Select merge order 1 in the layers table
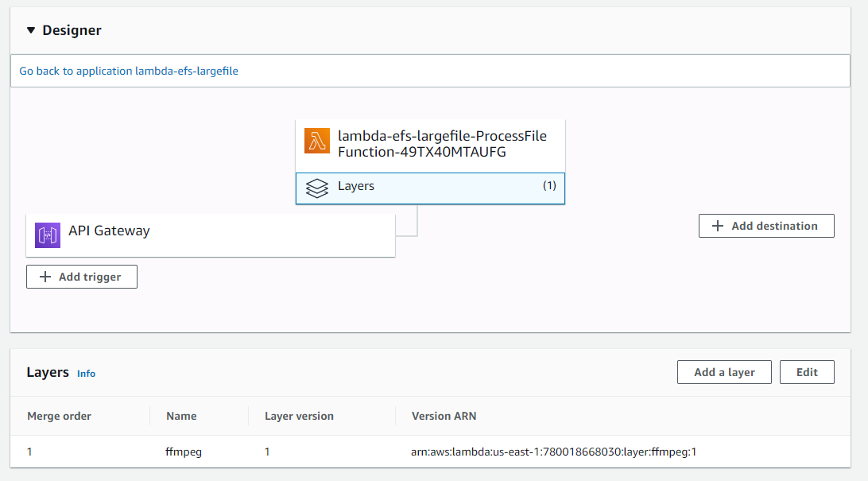Screen dimensions: 868x481 coord(29,452)
